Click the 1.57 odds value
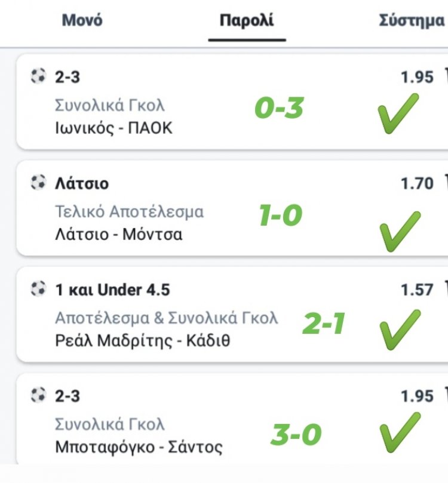The height and width of the screenshot is (483, 448). click(x=417, y=290)
